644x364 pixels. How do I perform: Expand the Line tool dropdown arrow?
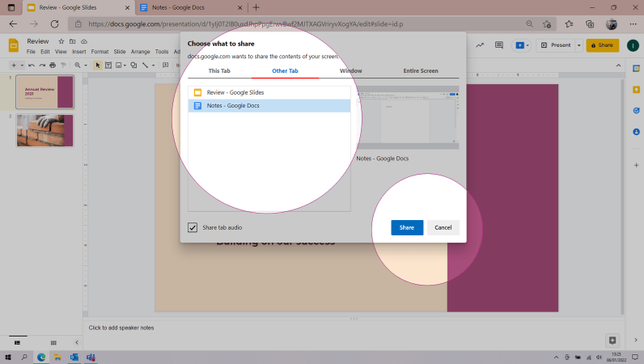point(153,65)
